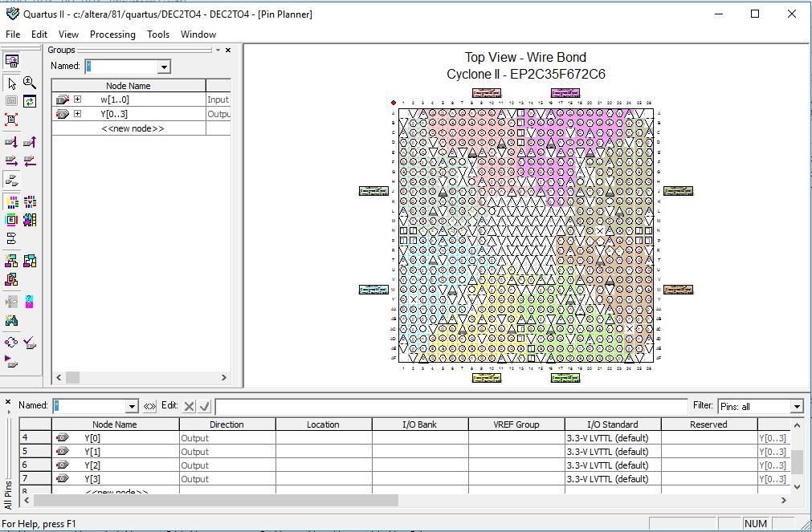The image size is (812, 532).
Task: Click the I/O Standard column header
Action: click(x=613, y=424)
